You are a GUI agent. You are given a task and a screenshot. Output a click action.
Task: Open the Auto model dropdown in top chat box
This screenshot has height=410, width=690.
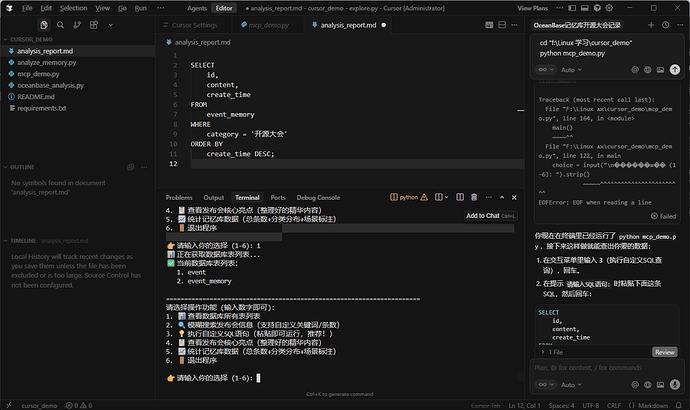pos(570,70)
